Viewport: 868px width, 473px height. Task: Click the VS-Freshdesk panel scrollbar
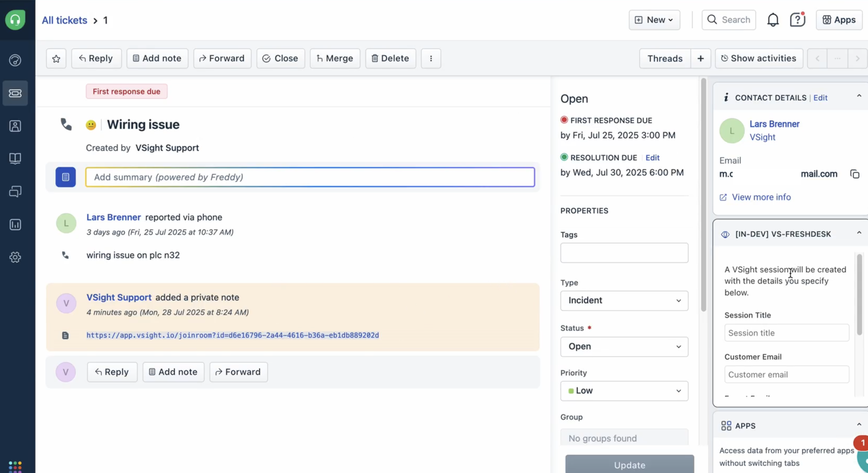pyautogui.click(x=859, y=295)
